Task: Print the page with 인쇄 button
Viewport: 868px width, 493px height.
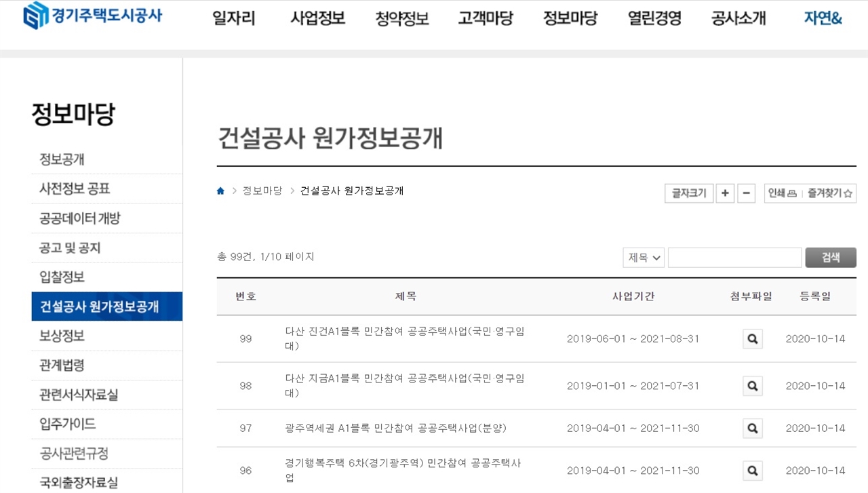Action: point(783,193)
